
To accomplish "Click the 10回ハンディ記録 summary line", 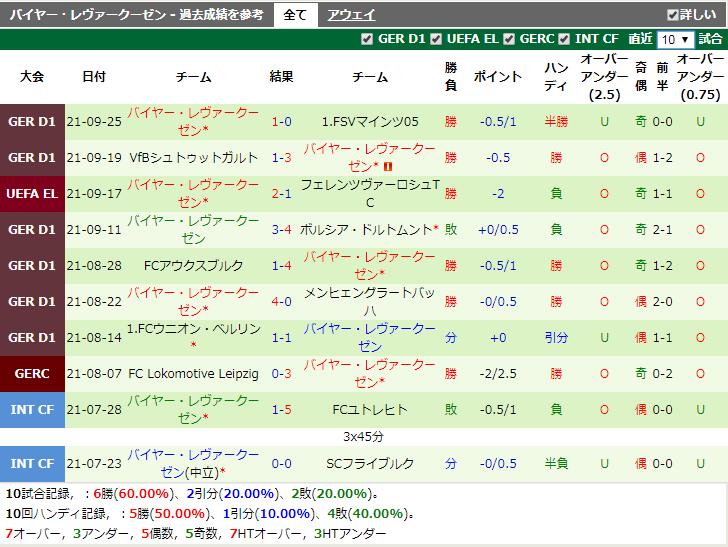I will click(x=210, y=514).
